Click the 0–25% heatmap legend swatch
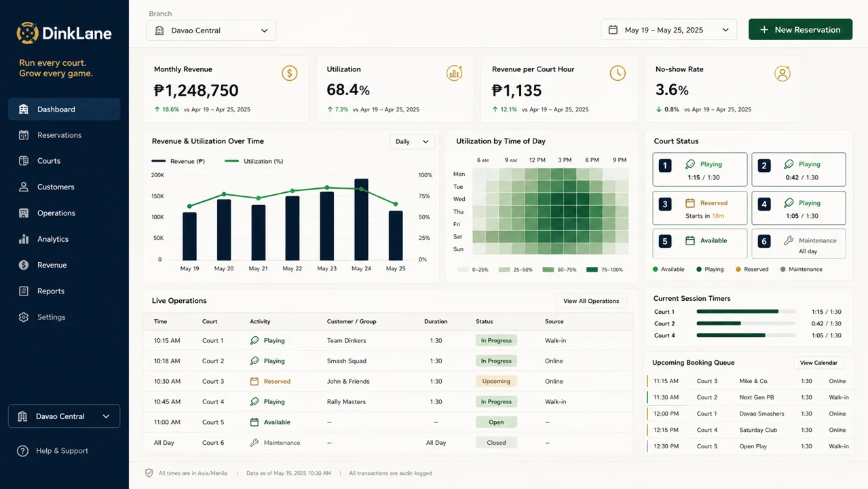Viewport: 868px width, 489px height. [463, 270]
